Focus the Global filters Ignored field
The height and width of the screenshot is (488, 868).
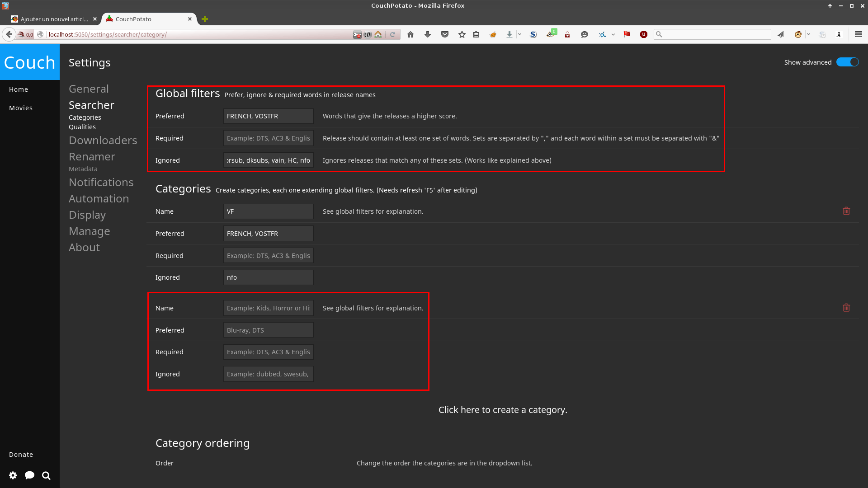[x=269, y=160]
